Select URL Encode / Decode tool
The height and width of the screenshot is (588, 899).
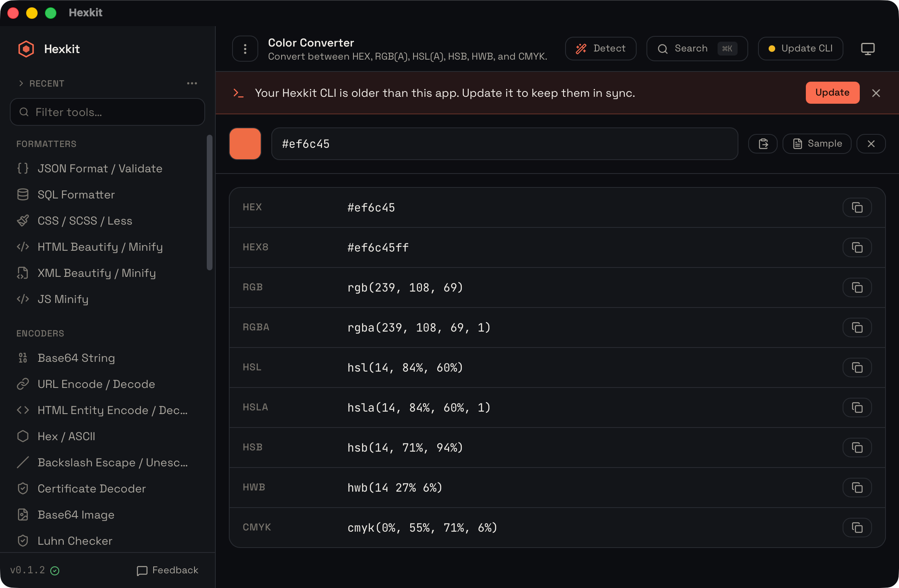(107, 384)
